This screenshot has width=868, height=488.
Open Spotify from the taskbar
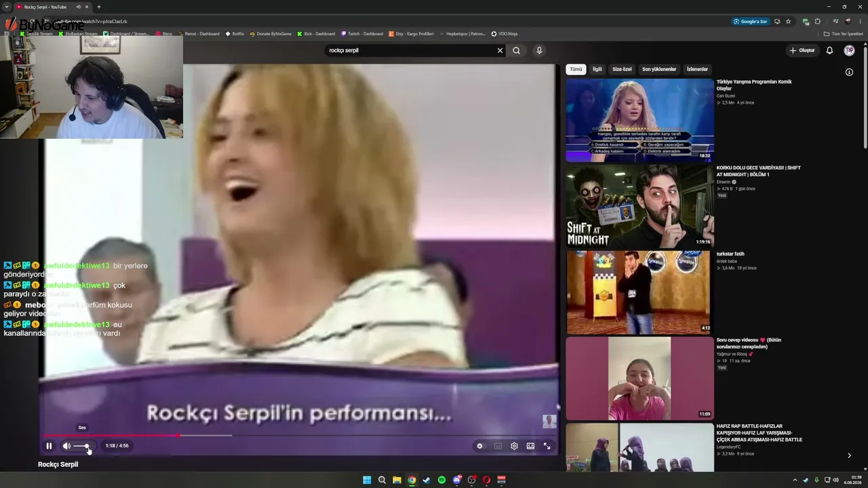tap(441, 480)
